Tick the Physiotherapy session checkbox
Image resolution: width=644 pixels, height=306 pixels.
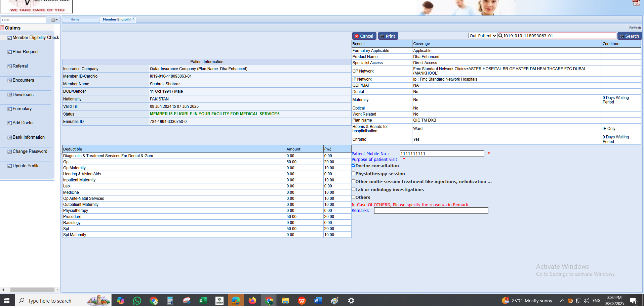[354, 174]
